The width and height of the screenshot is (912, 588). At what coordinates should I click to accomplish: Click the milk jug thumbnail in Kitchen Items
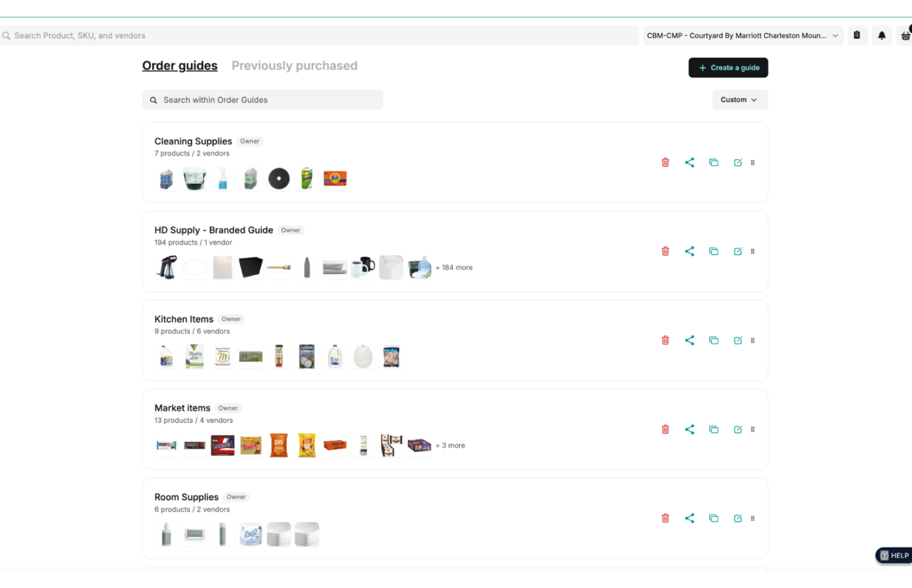click(335, 357)
